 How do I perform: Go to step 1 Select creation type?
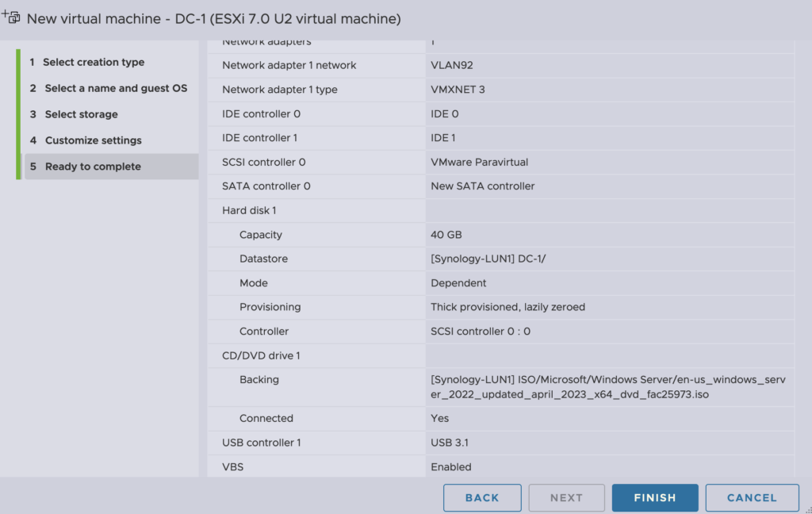94,62
